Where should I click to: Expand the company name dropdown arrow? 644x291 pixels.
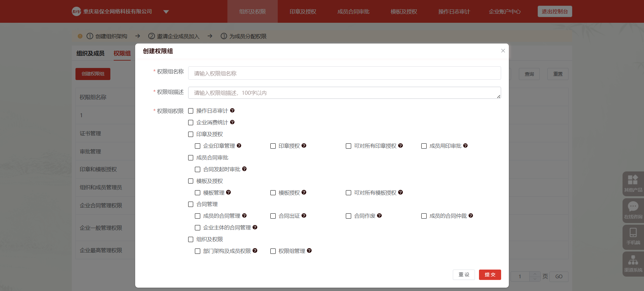(166, 12)
